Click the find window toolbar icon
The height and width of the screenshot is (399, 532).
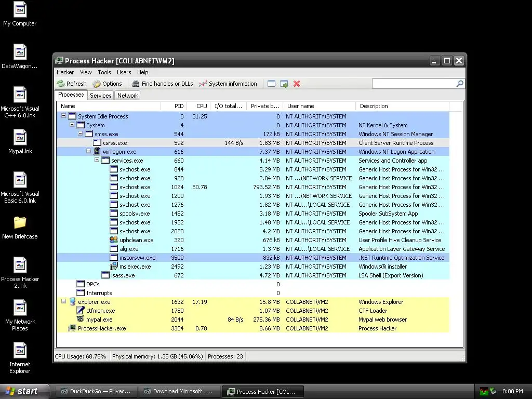tap(271, 84)
